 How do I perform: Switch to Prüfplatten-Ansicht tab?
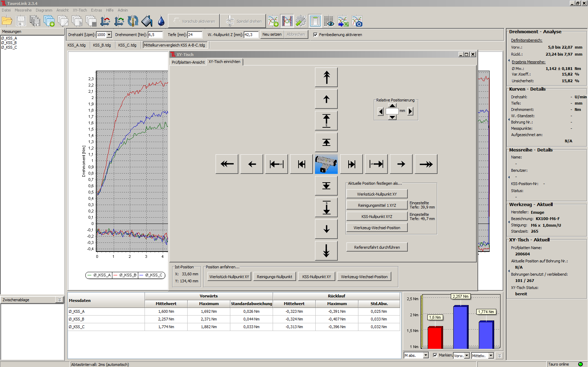(188, 62)
